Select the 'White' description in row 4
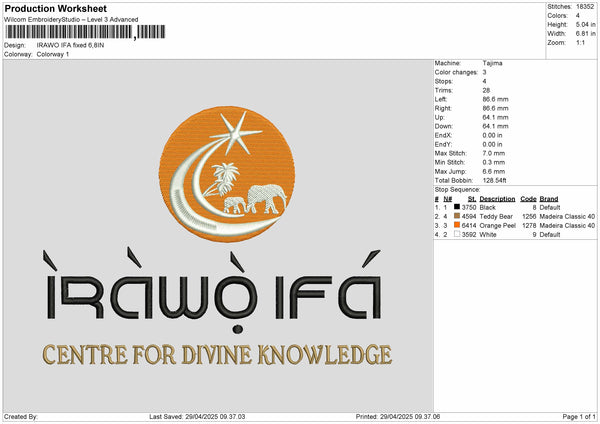 (488, 235)
